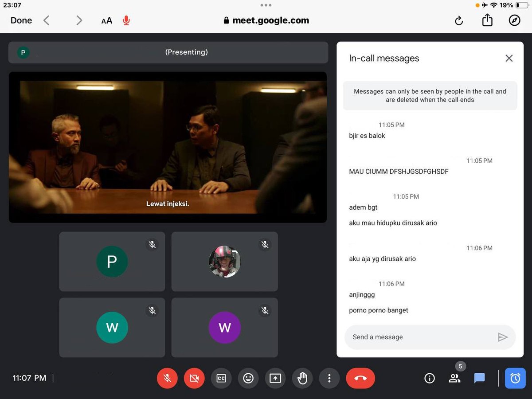The height and width of the screenshot is (399, 532).
Task: Tap the 23:07 status bar clock
Action: coord(12,5)
